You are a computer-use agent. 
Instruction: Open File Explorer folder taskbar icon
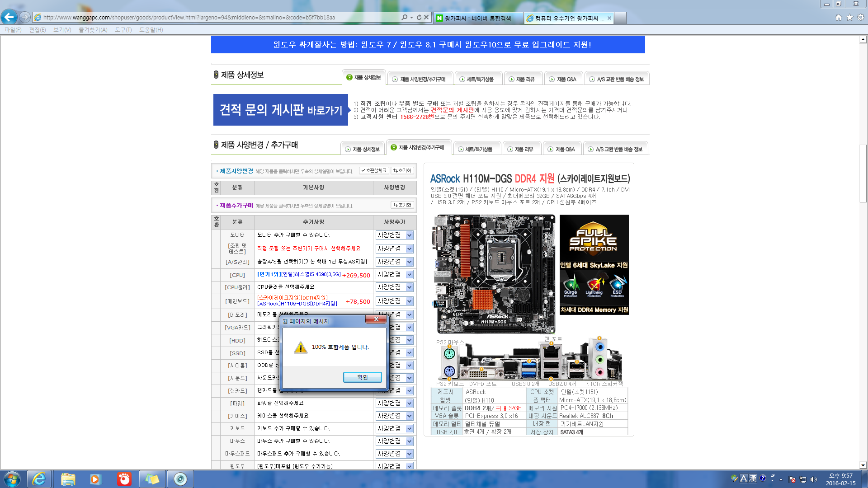pyautogui.click(x=68, y=479)
